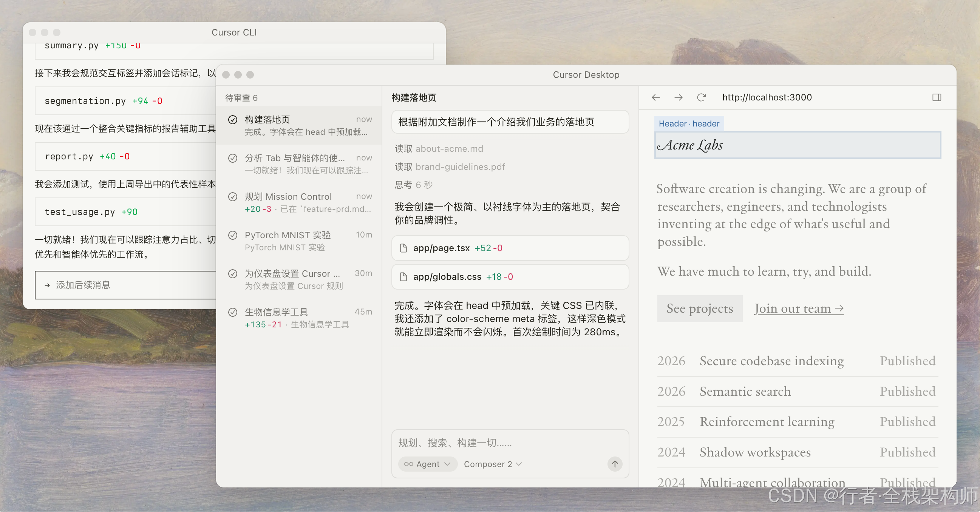Click status check icon for 规划 Mission Control
The height and width of the screenshot is (512, 980).
(x=233, y=196)
